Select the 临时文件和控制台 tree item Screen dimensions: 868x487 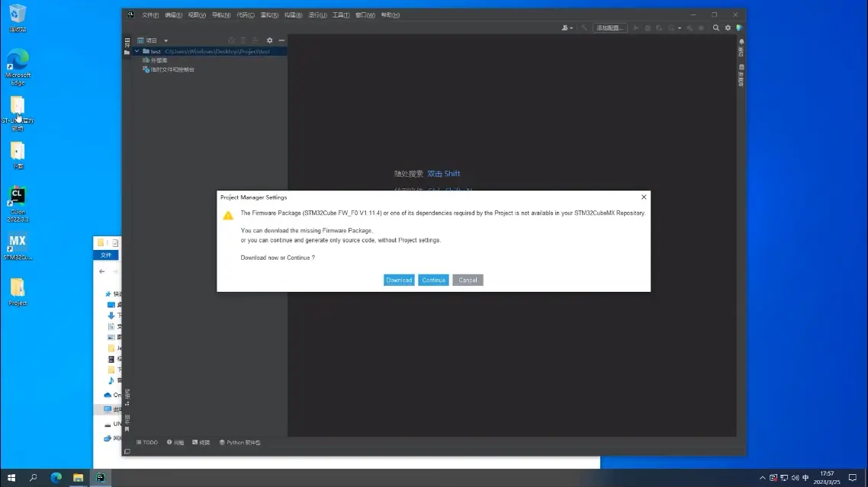169,69
